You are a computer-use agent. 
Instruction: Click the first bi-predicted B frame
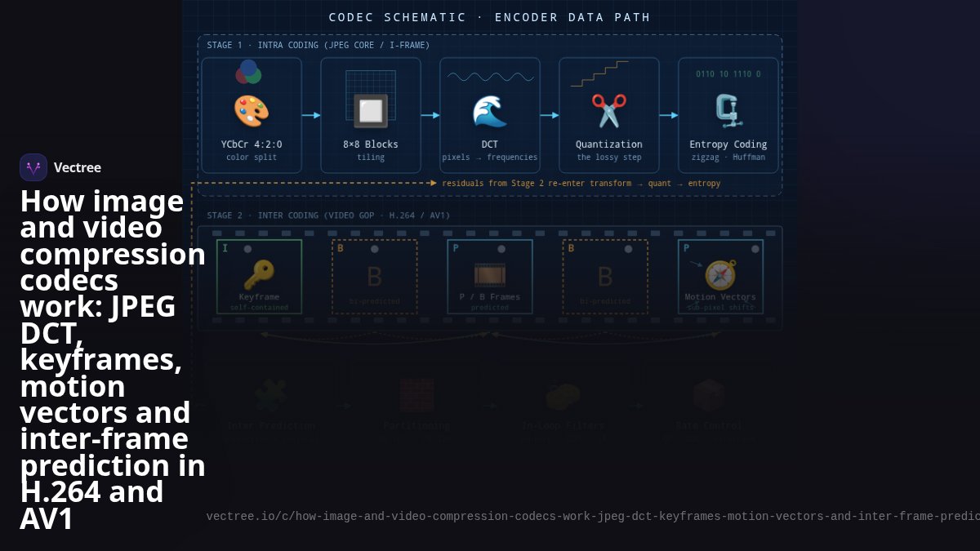[x=375, y=277]
